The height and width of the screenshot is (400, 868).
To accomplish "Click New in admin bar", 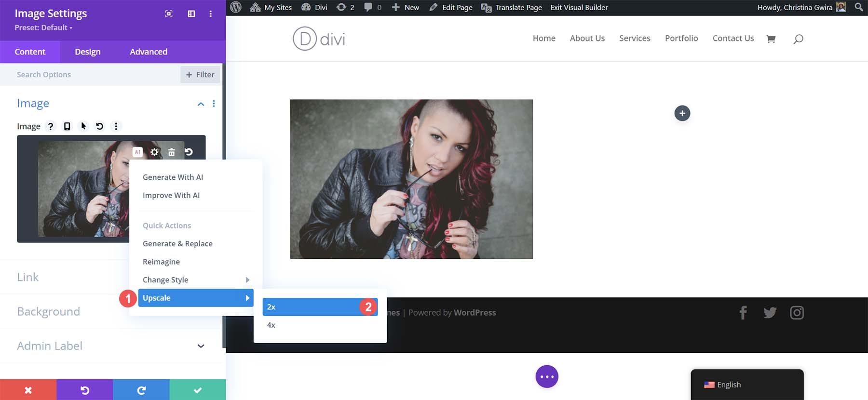I will point(405,7).
